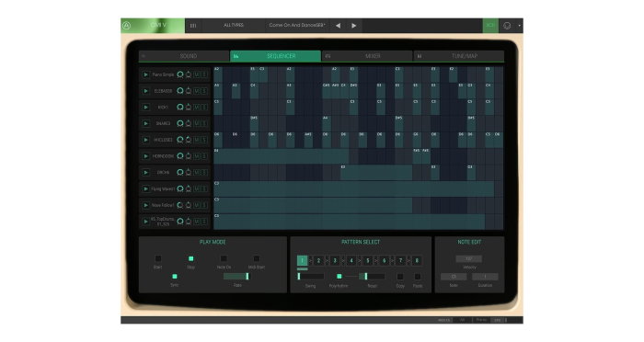Preview the ORCH6 track
This screenshot has width=644, height=342.
tap(145, 173)
